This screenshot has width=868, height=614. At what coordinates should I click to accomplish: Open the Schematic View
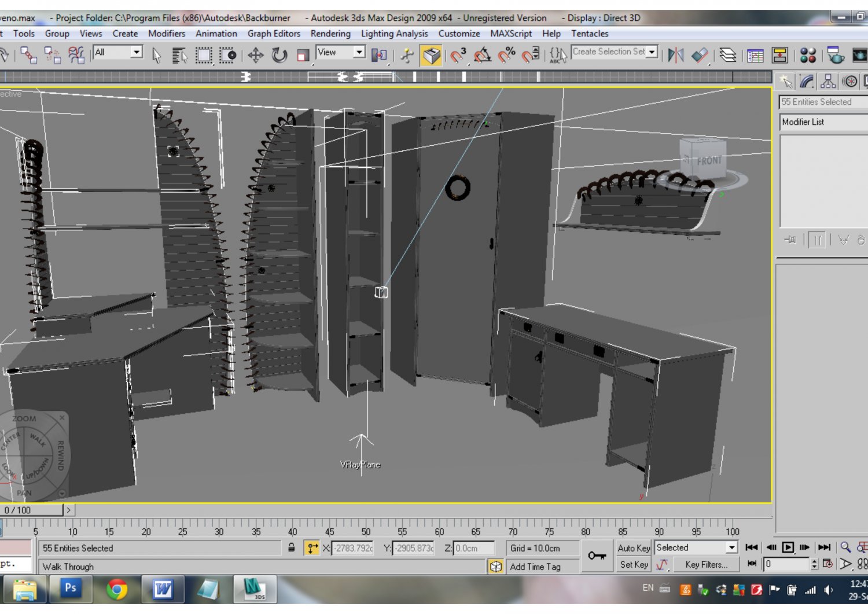[781, 56]
